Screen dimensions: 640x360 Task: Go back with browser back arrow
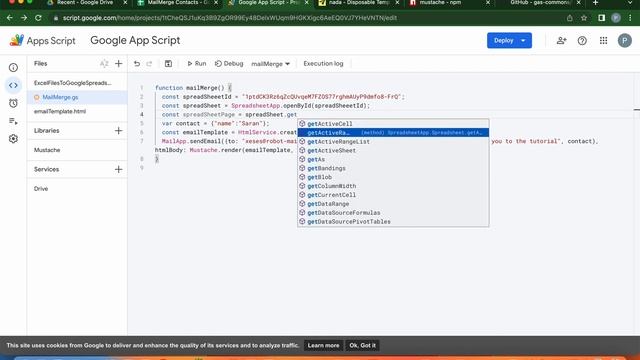(10, 18)
